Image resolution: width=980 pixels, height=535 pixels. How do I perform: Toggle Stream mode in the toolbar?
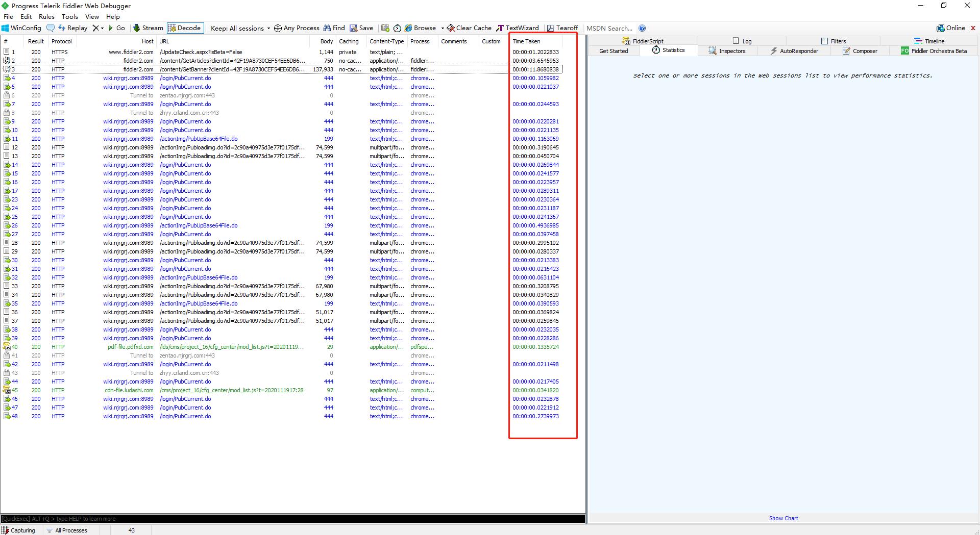148,28
